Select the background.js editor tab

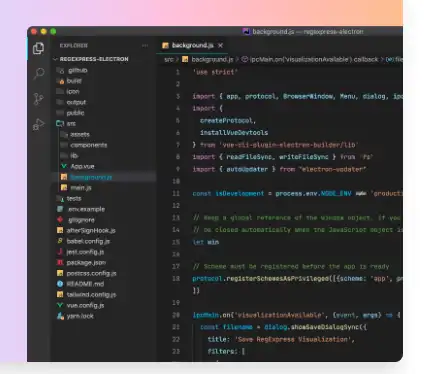point(192,45)
